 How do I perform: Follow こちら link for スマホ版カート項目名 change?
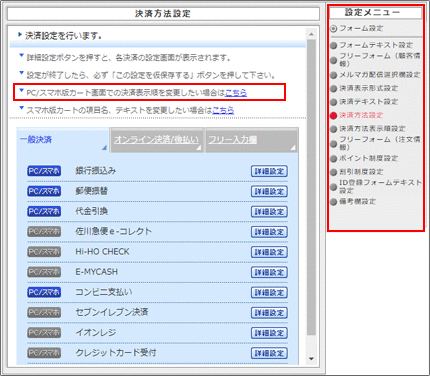tap(223, 110)
